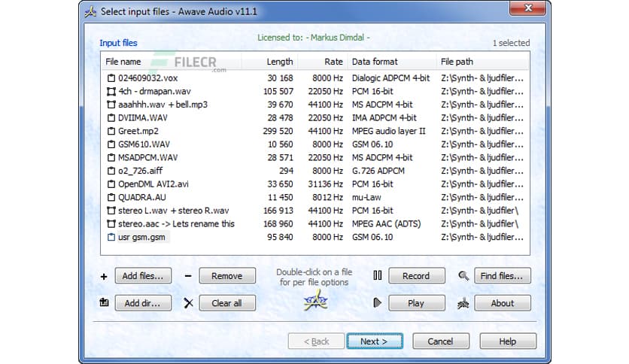Select aaahhh.wav + bell.mp3 entry
The height and width of the screenshot is (364, 629).
(x=315, y=105)
